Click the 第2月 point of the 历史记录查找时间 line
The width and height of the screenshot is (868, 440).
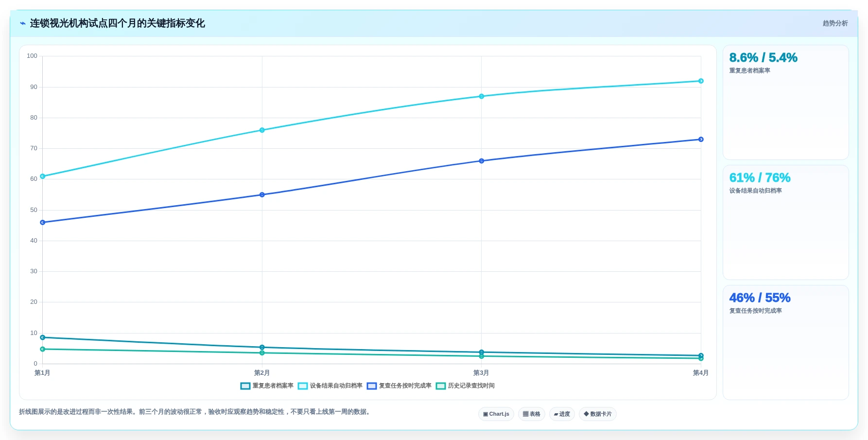(262, 353)
